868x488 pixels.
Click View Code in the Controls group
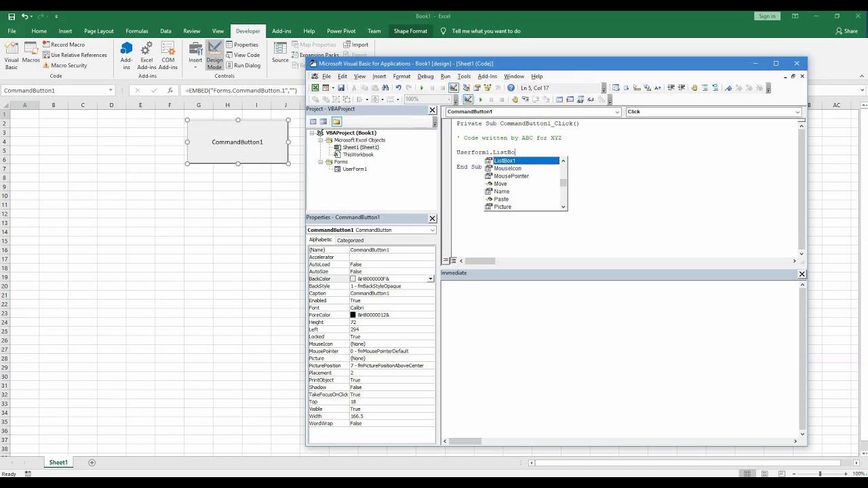point(243,55)
